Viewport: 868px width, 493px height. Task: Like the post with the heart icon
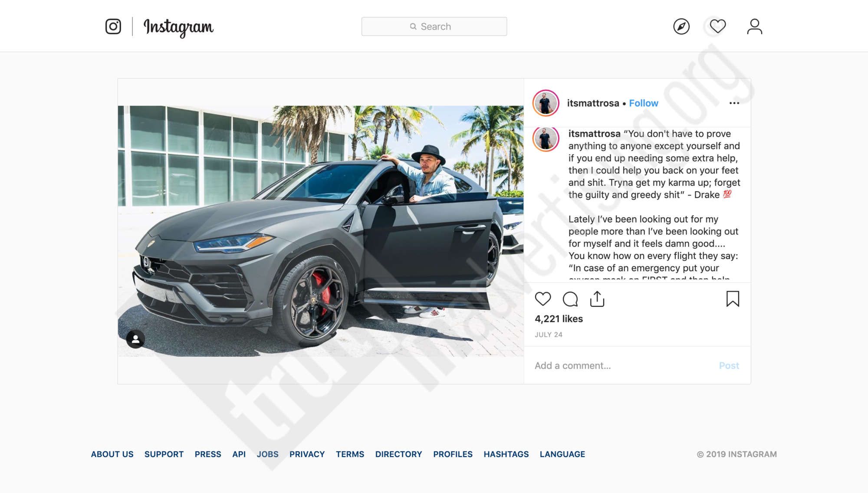(543, 299)
